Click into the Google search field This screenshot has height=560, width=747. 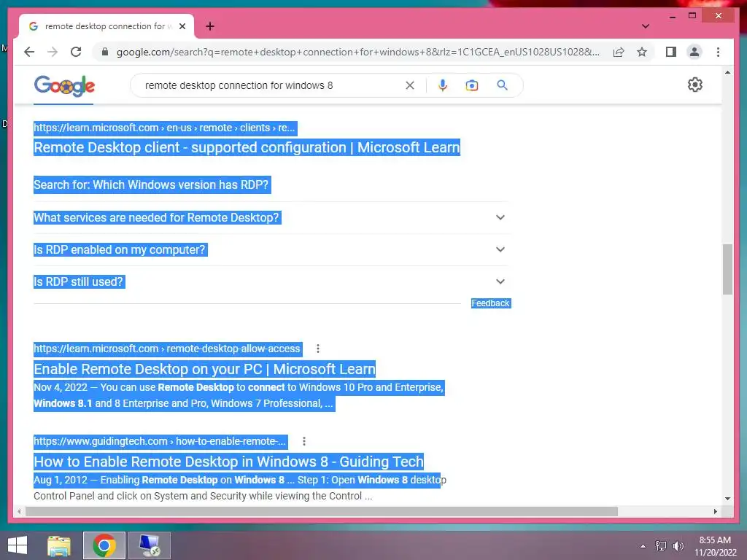tap(271, 85)
